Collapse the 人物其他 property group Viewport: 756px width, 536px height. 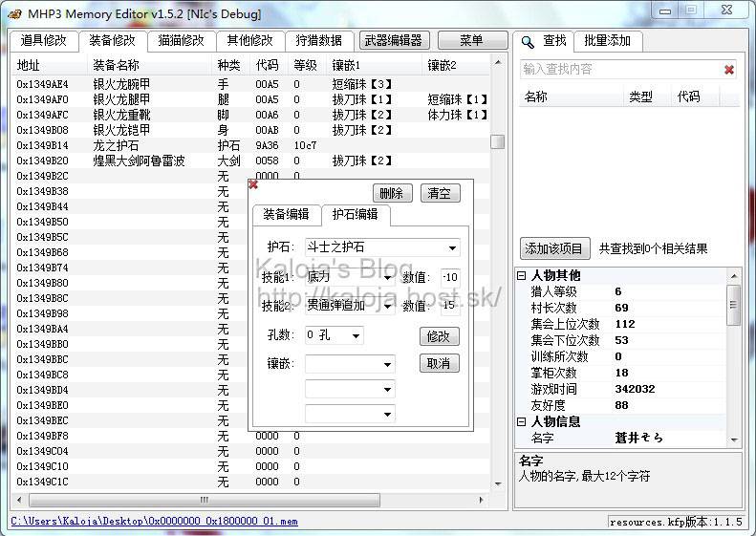pyautogui.click(x=522, y=276)
